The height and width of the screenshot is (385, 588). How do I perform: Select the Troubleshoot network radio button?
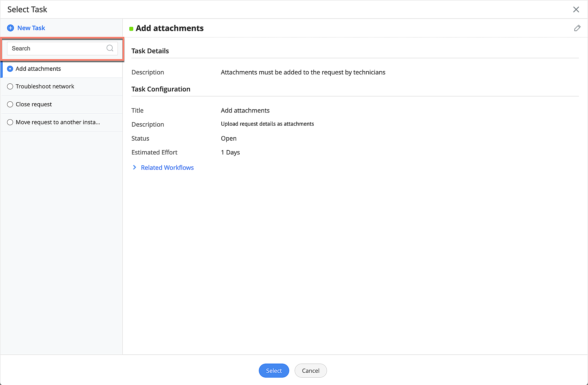click(x=10, y=86)
